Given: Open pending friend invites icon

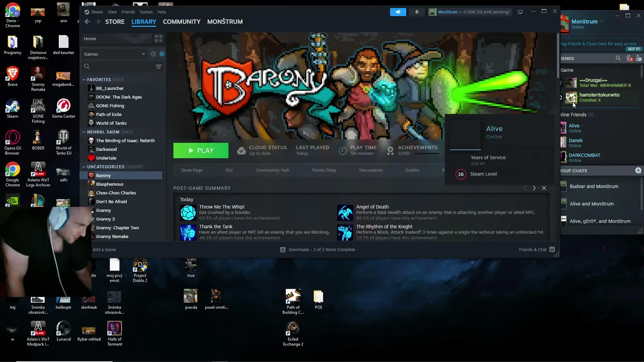Looking at the screenshot, I should click(629, 59).
